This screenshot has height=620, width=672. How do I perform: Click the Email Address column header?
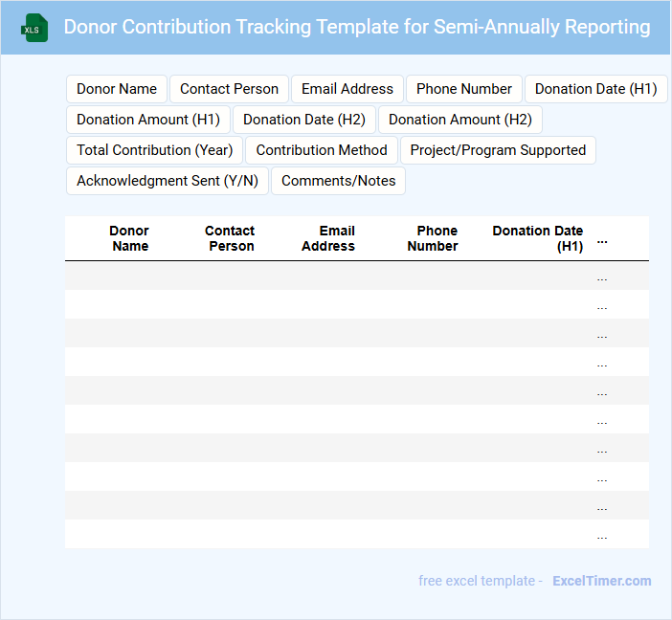[328, 238]
